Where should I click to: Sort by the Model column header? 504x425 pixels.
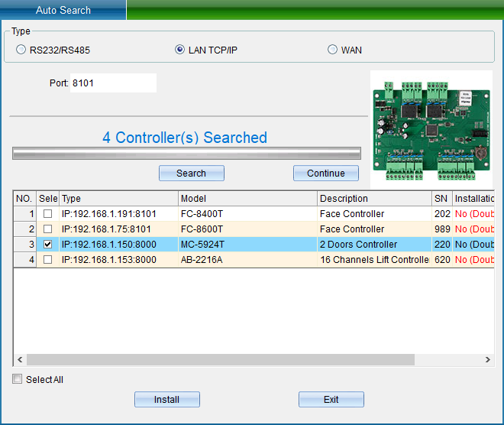click(x=247, y=199)
